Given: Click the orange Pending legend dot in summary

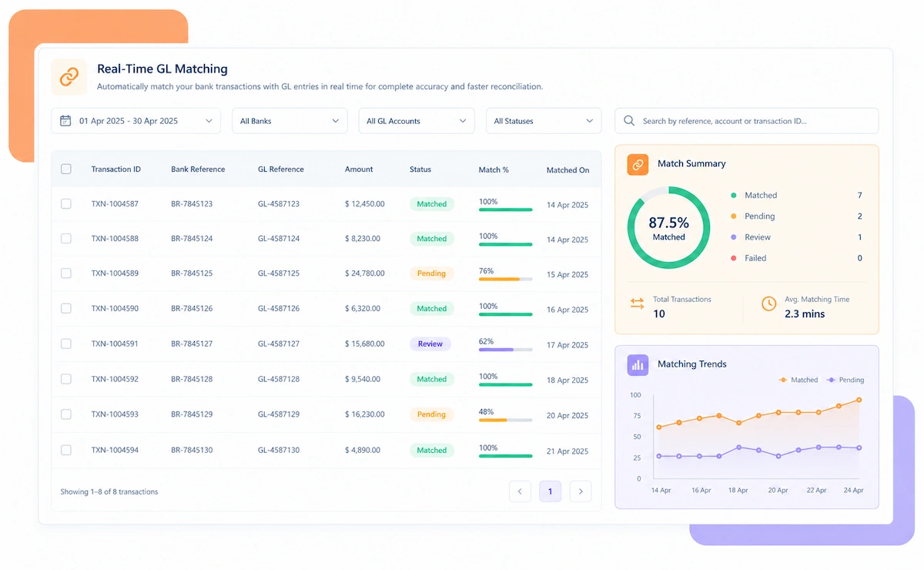Looking at the screenshot, I should tap(733, 216).
